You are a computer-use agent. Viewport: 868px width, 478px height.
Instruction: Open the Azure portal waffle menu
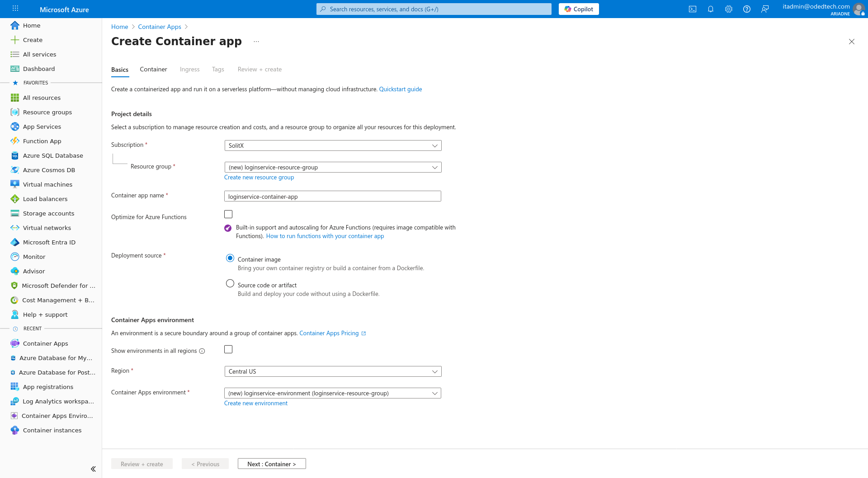[x=15, y=9]
